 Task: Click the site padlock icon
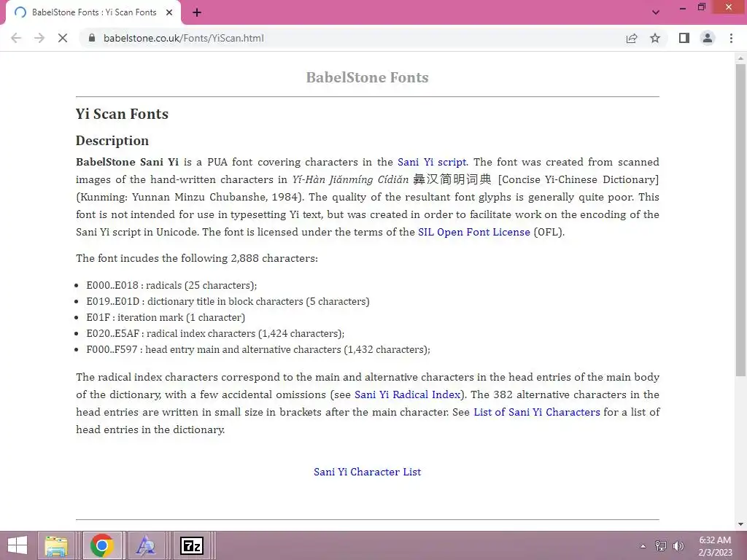click(92, 38)
